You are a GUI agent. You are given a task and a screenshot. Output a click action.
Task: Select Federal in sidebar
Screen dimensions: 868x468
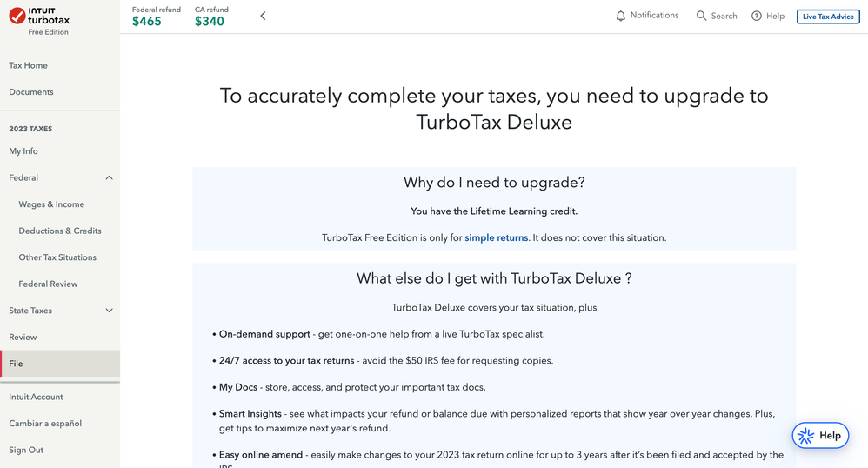click(23, 177)
